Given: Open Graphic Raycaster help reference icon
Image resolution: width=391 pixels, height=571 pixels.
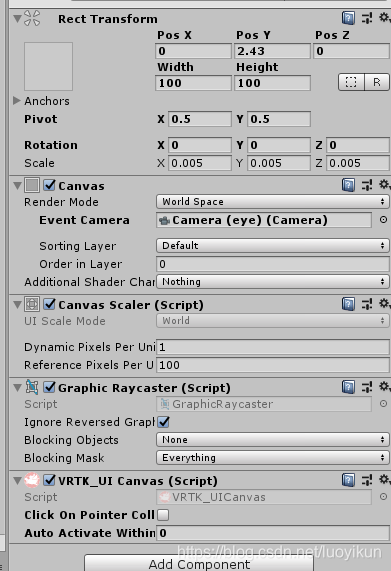Looking at the screenshot, I should 348,387.
